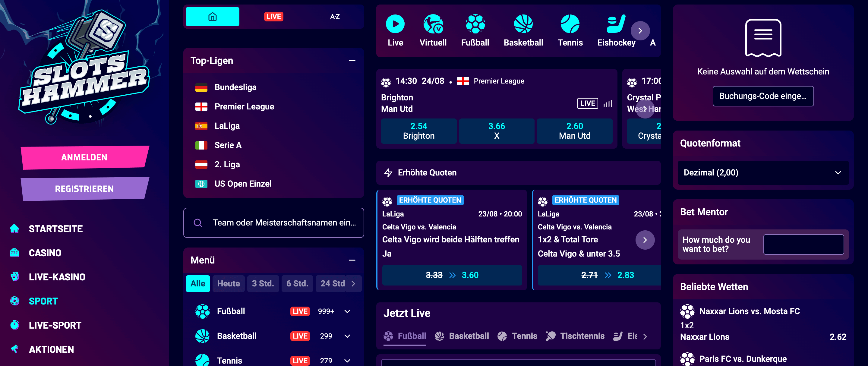Viewport: 868px width, 366px height.
Task: Click the Aktionen megaphone icon in sidebar
Action: click(x=14, y=349)
